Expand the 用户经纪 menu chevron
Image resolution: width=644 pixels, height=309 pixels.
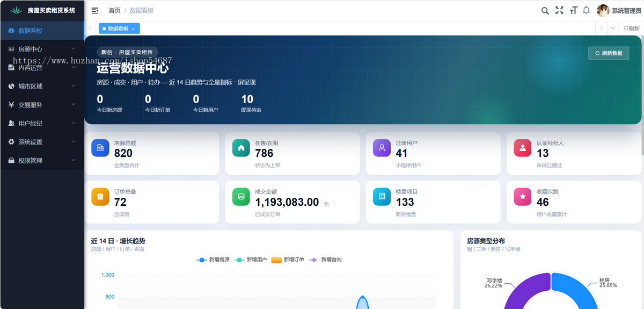(x=74, y=123)
